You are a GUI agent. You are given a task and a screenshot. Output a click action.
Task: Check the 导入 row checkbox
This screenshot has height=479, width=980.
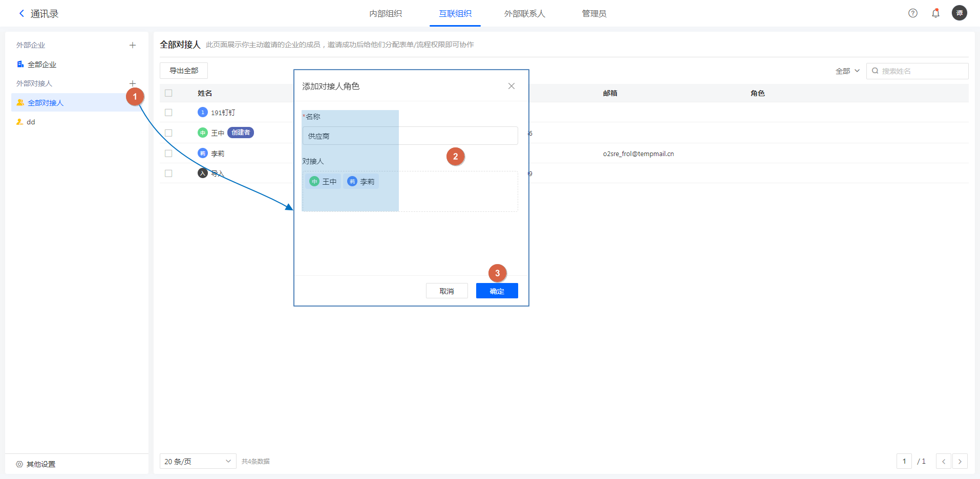click(168, 173)
